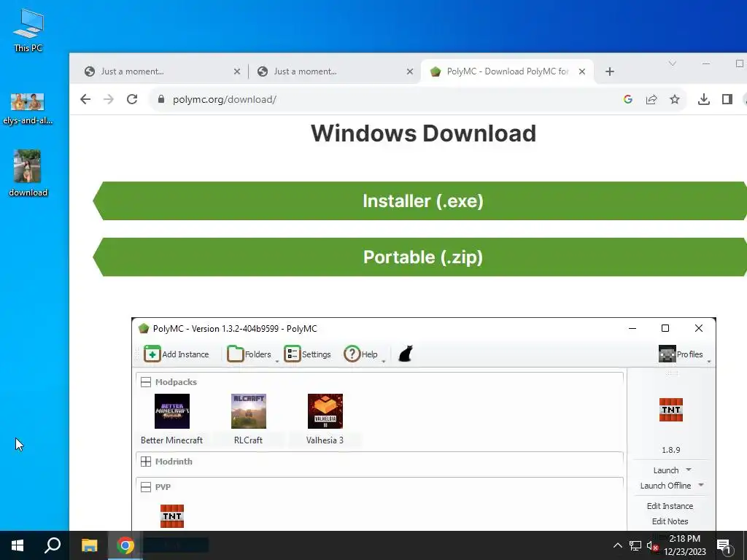The height and width of the screenshot is (560, 747).
Task: Click Edit Instance
Action: pyautogui.click(x=670, y=506)
